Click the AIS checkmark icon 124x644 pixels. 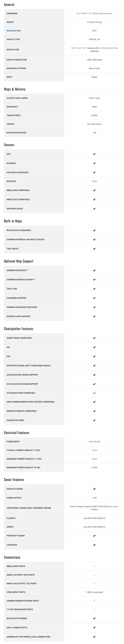(94, 347)
